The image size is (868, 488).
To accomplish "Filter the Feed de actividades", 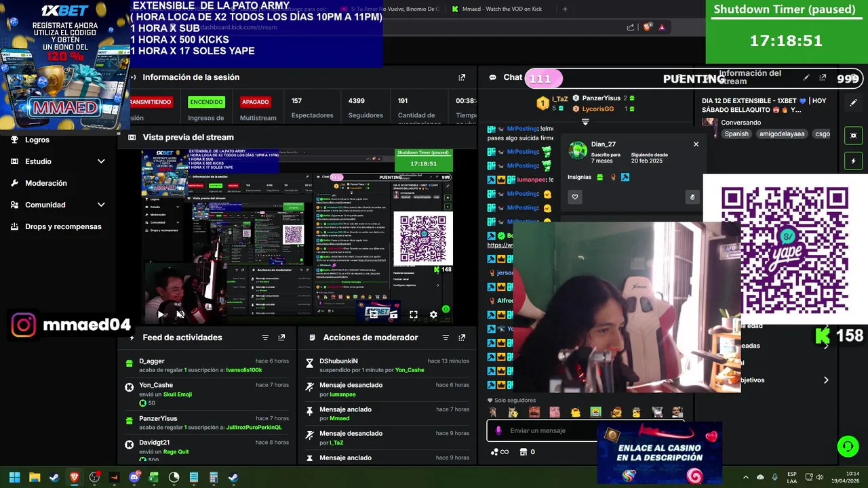I will 265,338.
